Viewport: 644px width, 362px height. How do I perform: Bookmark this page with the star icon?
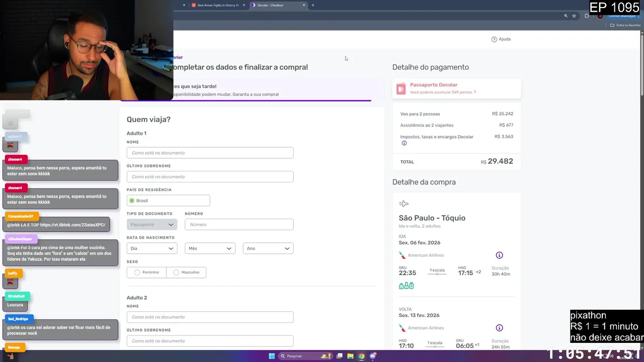(x=574, y=16)
